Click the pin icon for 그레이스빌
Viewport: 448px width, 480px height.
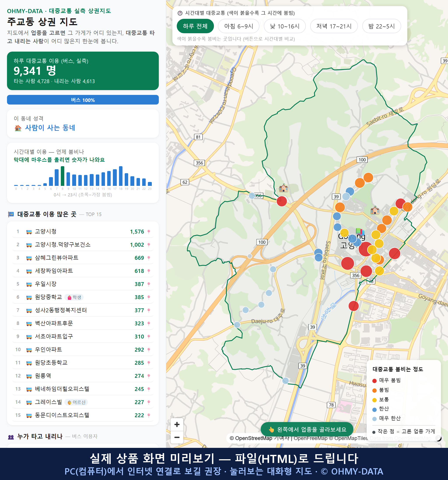click(x=149, y=402)
